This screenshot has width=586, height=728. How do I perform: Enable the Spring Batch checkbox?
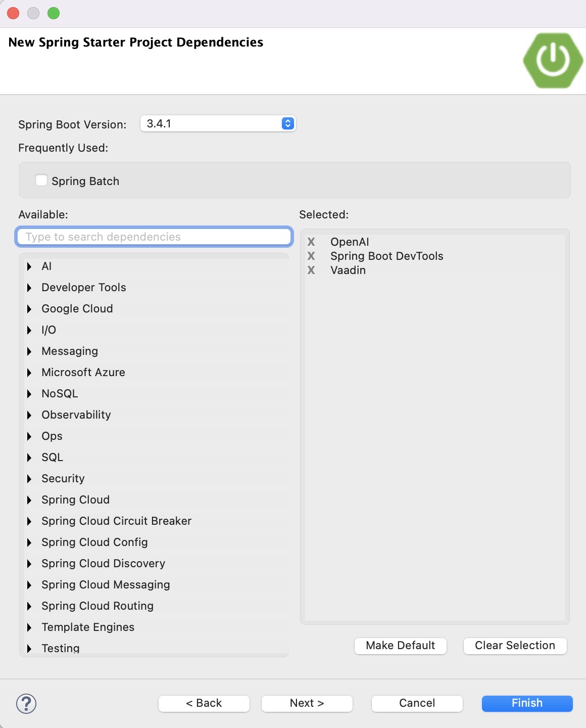tap(41, 180)
